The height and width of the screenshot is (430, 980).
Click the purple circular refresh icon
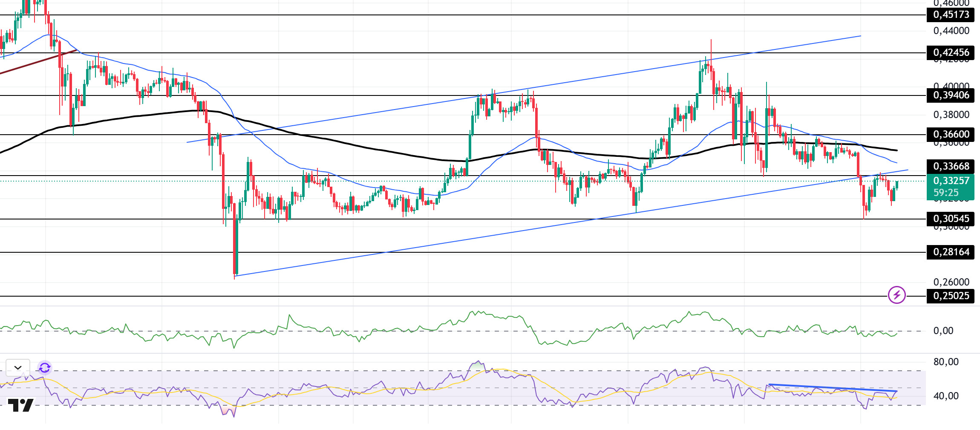coord(45,367)
